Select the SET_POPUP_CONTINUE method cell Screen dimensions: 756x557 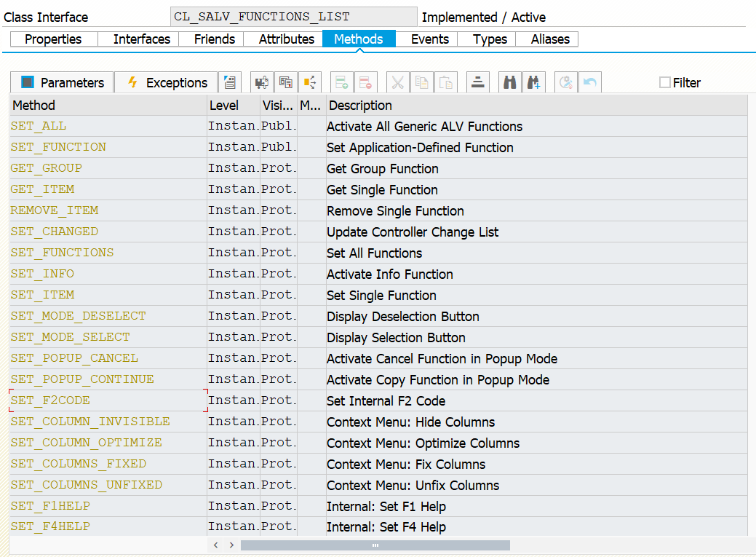[108, 379]
